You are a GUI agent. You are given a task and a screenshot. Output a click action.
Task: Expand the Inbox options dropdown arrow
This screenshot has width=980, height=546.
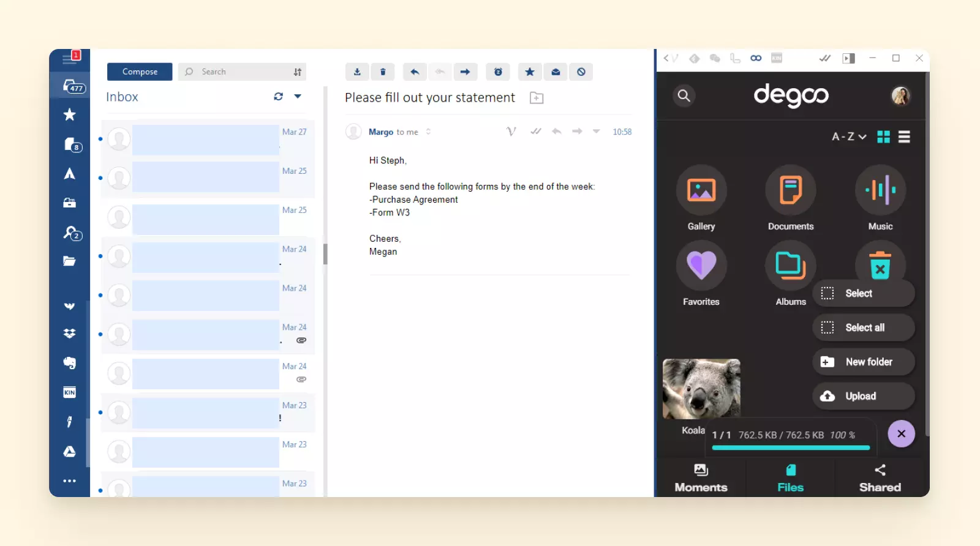point(298,96)
